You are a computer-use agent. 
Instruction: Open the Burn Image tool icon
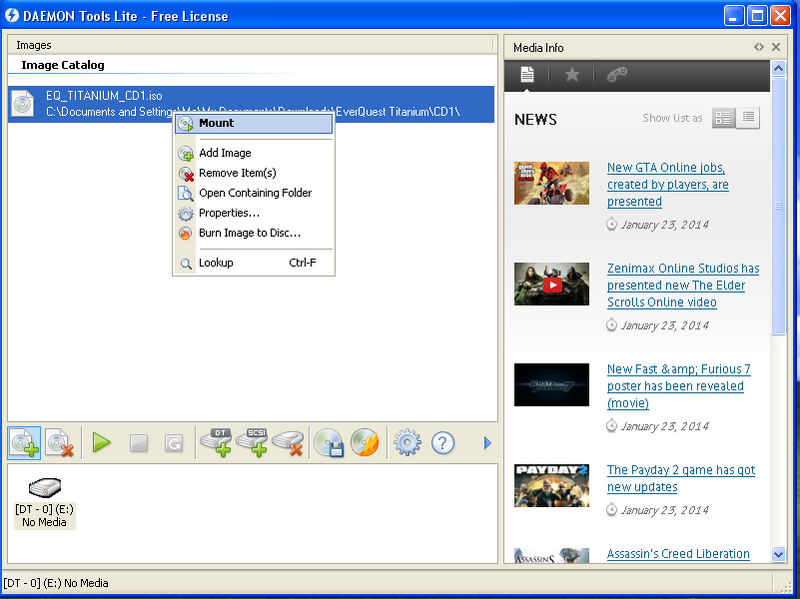pyautogui.click(x=365, y=442)
